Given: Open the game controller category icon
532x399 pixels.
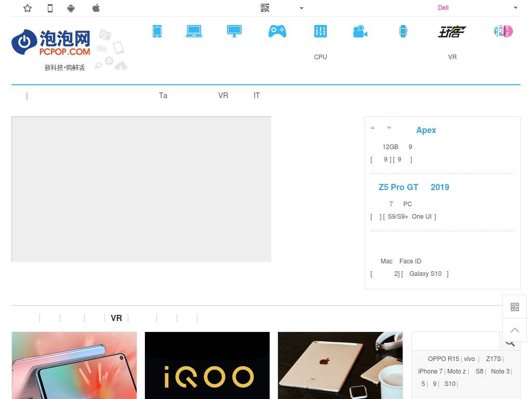Looking at the screenshot, I should click(277, 31).
